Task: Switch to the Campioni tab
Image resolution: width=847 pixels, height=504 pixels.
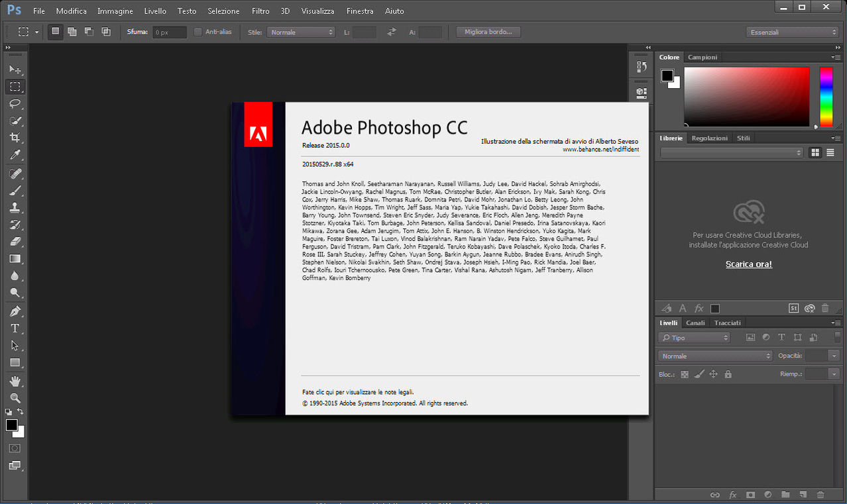Action: (703, 57)
